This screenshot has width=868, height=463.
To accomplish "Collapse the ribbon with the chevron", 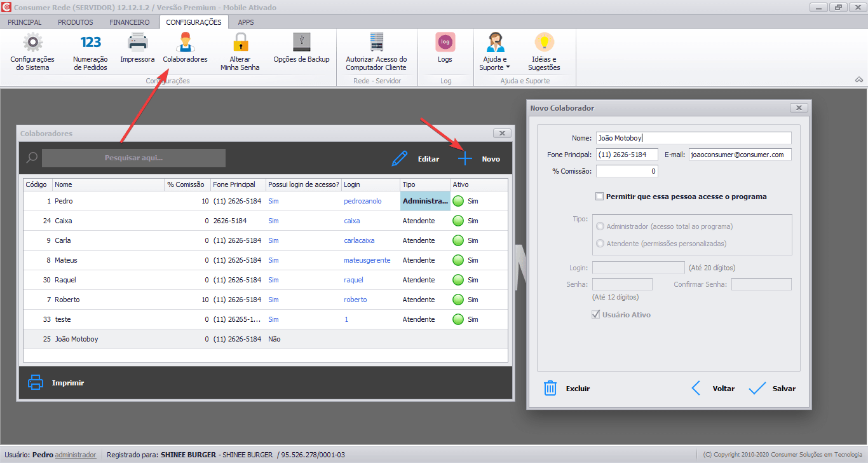I will click(x=859, y=79).
